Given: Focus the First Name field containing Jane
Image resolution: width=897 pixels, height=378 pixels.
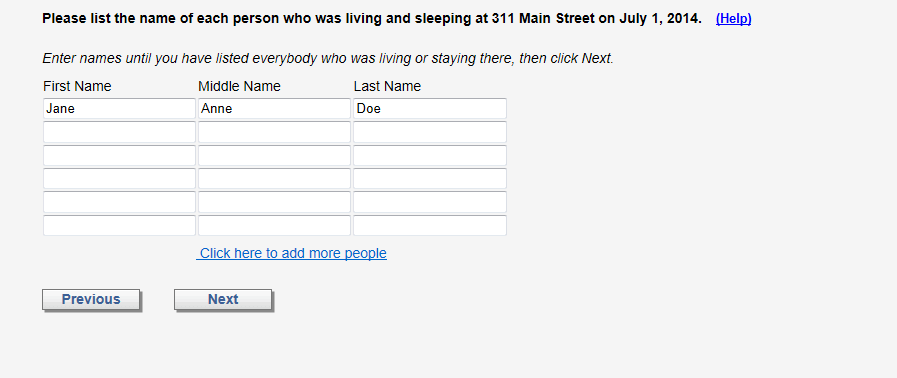Looking at the screenshot, I should [119, 109].
